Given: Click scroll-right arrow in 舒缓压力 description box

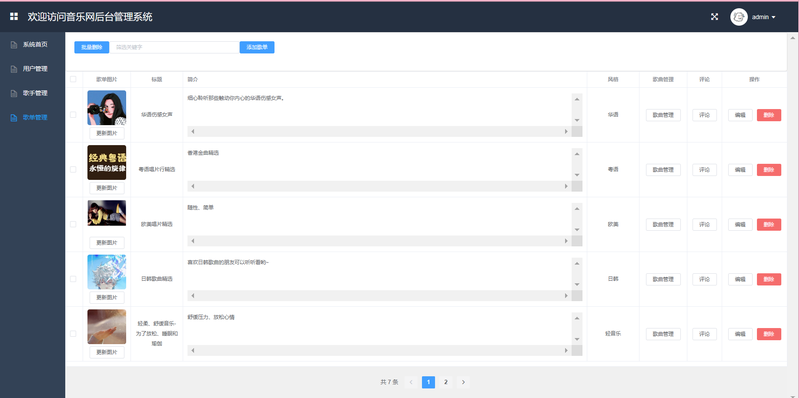Looking at the screenshot, I should (x=566, y=351).
